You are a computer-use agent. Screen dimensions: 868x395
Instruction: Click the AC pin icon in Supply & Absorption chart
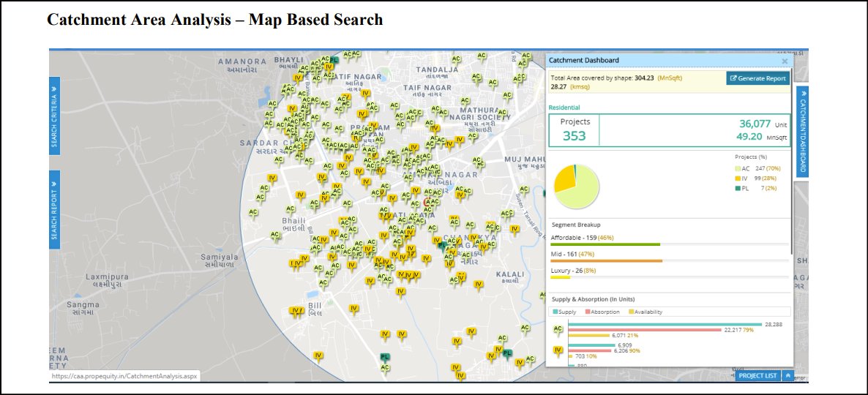tap(558, 329)
